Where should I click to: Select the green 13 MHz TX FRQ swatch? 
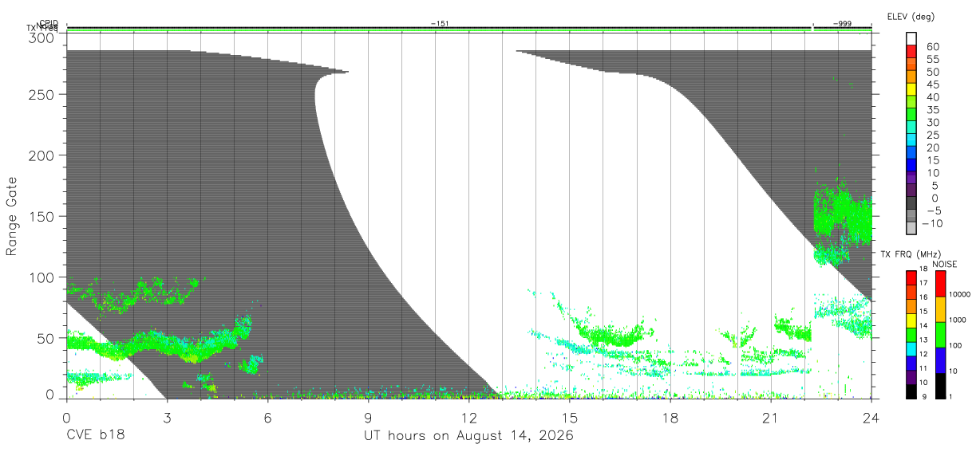pos(911,335)
